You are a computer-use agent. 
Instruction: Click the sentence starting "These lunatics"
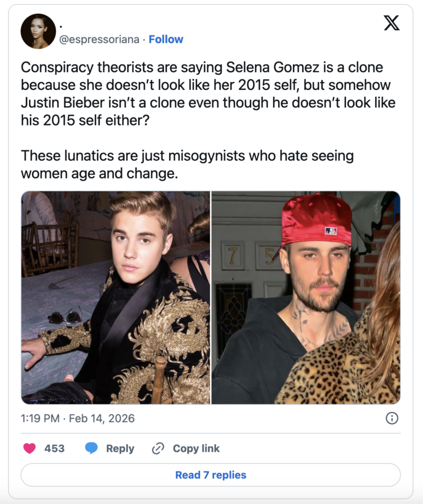click(x=187, y=164)
